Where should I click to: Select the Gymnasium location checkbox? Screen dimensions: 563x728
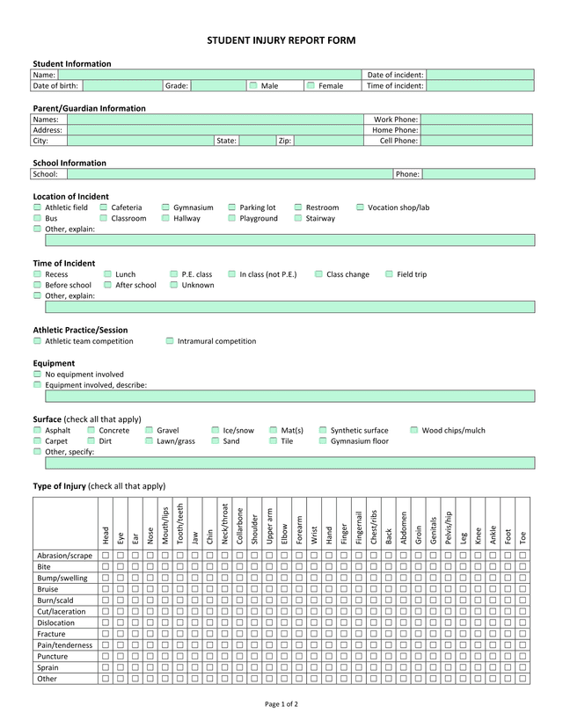[x=165, y=207]
